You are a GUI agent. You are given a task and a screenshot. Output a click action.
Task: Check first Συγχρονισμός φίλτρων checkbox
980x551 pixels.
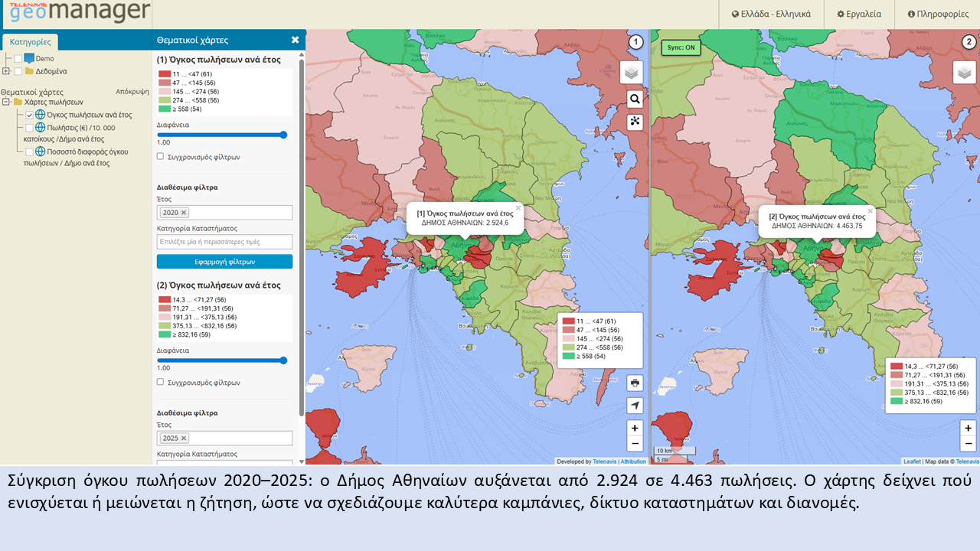click(x=160, y=156)
